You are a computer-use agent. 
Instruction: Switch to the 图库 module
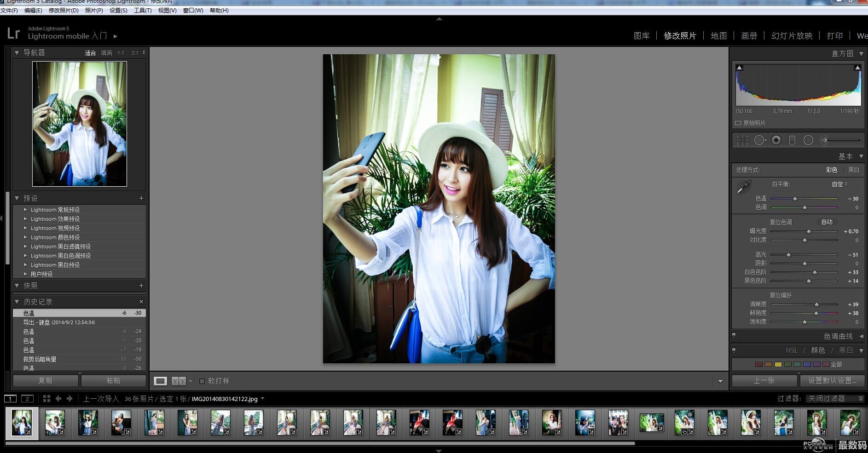pos(642,36)
